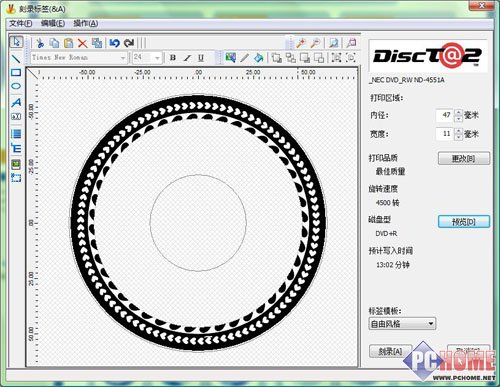Open the 文件(F) menu
The image size is (500, 387).
pyautogui.click(x=20, y=23)
